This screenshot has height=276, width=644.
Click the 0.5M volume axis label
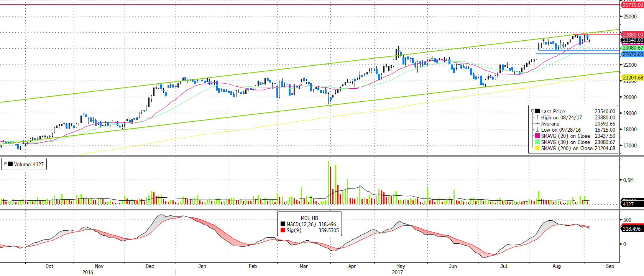628,180
